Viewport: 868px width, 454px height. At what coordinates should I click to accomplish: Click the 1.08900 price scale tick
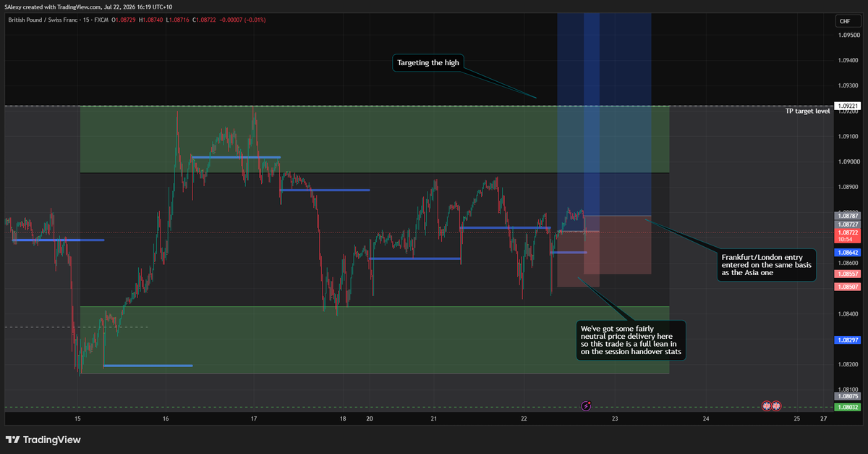click(x=848, y=187)
